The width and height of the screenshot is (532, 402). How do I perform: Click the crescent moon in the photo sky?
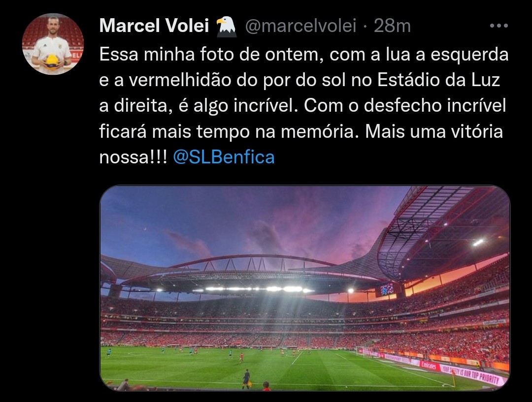(x=145, y=229)
